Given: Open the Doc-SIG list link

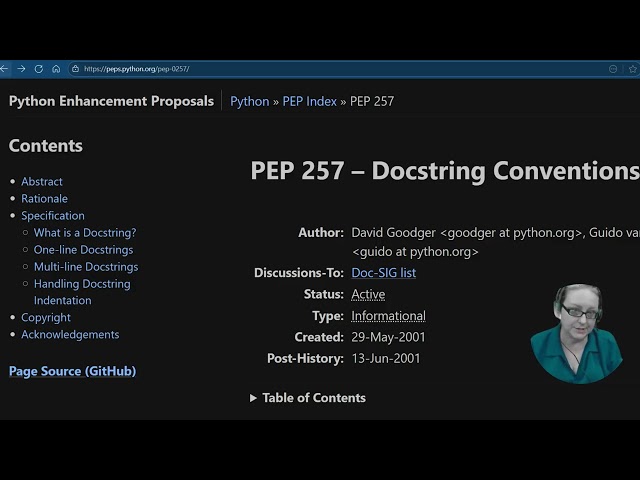Looking at the screenshot, I should tap(384, 273).
